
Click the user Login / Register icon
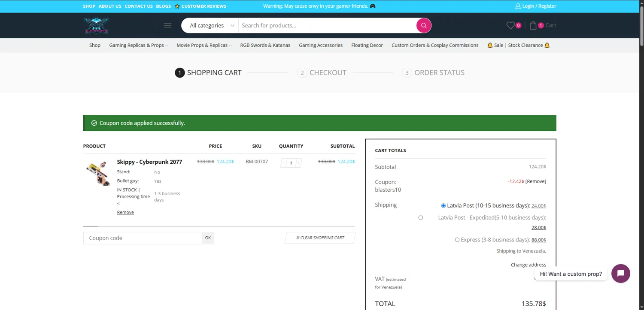tap(518, 6)
